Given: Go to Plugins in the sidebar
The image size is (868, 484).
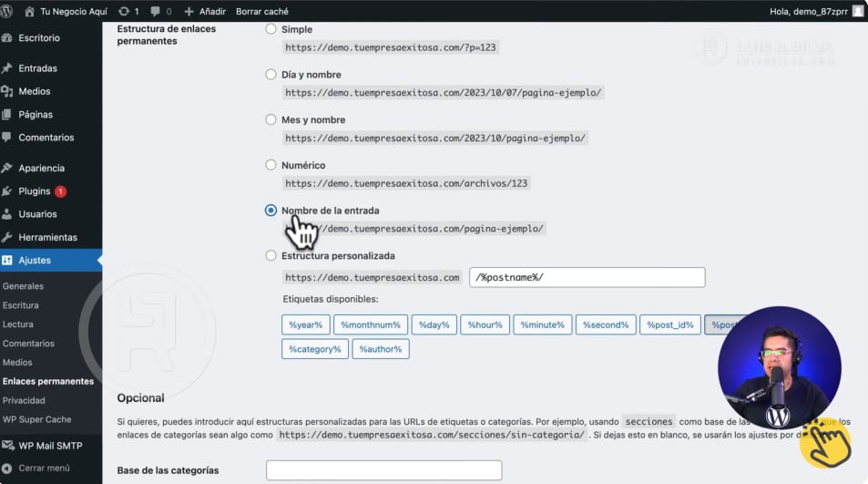Looking at the screenshot, I should coord(35,191).
